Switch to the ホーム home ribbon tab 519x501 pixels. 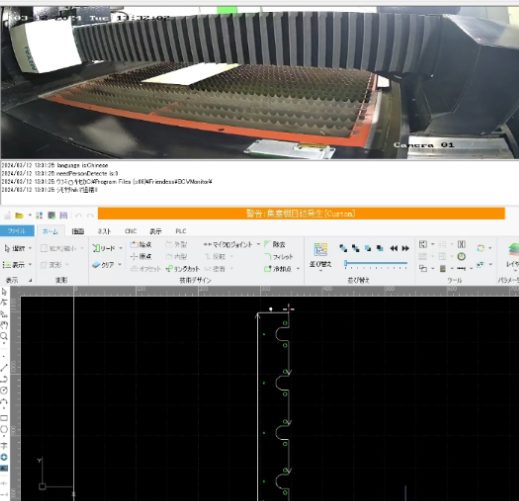[x=50, y=231]
